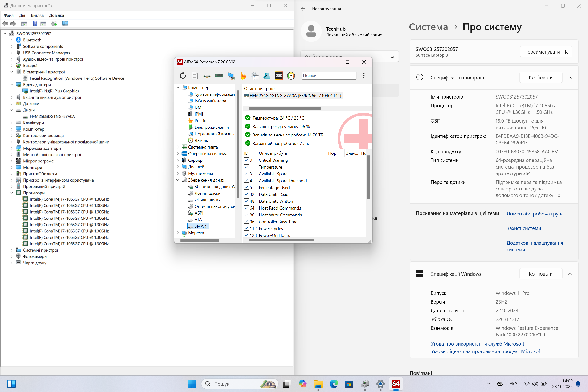Toggle the Data Units Written checkbox
Screen dimensions: 588x392
click(x=246, y=201)
